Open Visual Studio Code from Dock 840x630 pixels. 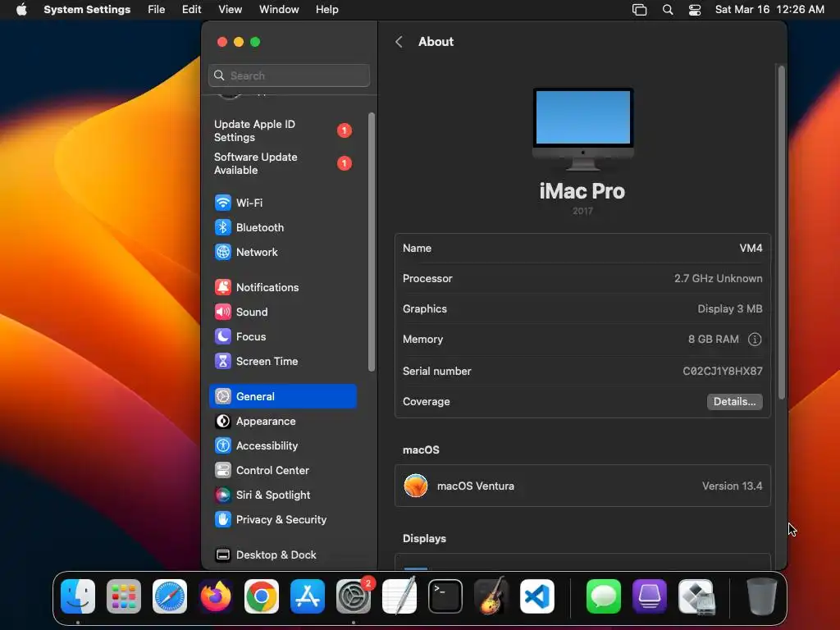537,596
